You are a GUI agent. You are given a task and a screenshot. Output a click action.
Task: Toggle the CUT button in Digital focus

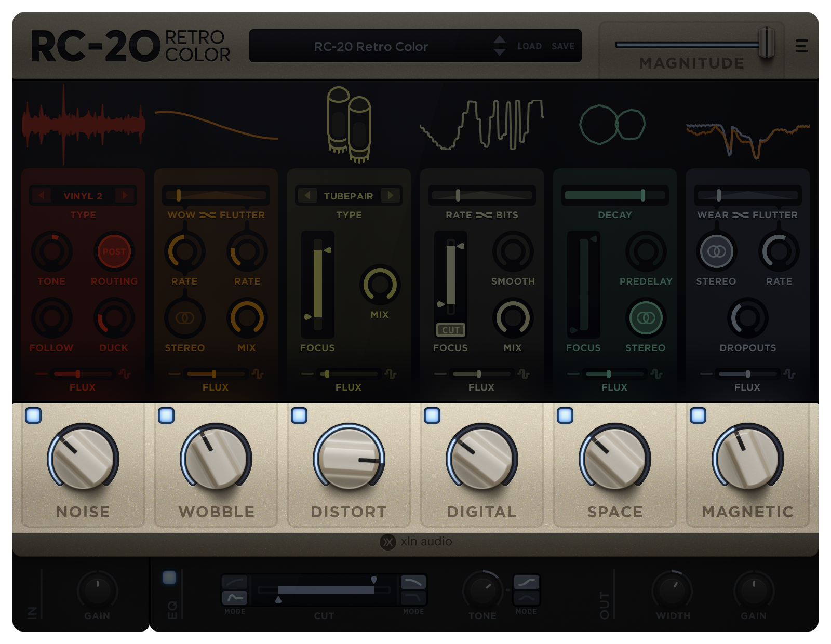click(x=451, y=330)
